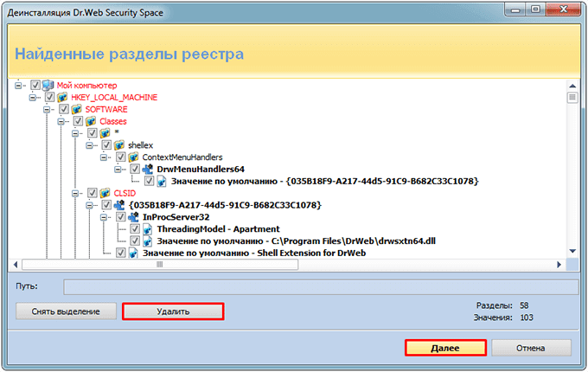Collapse the ContextMenuHandlers node
This screenshot has width=588, height=372.
(104, 157)
